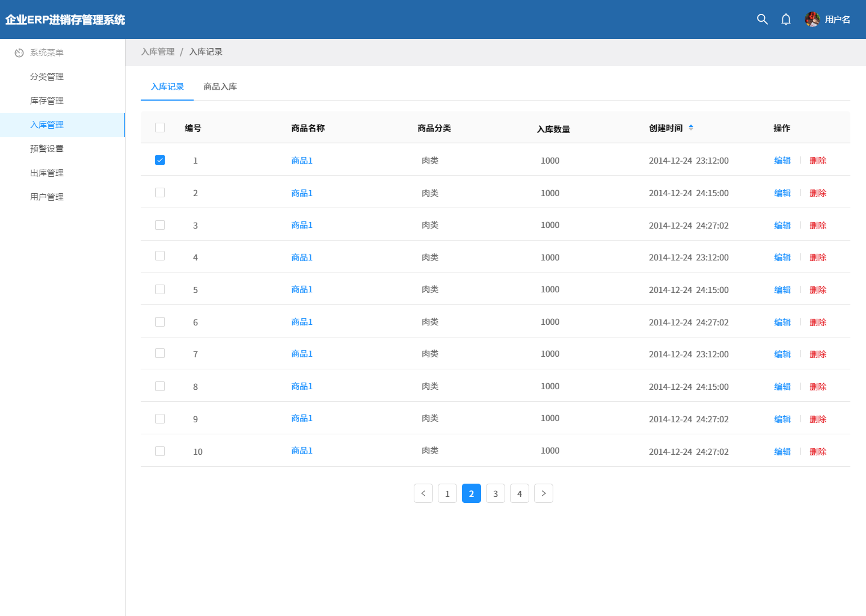Go to next page arrow

click(544, 493)
